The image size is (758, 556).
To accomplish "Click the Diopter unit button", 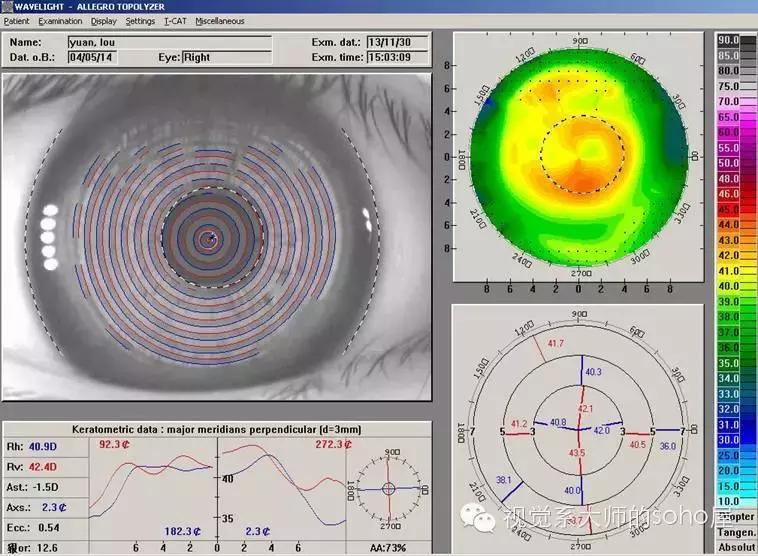I will click(736, 516).
